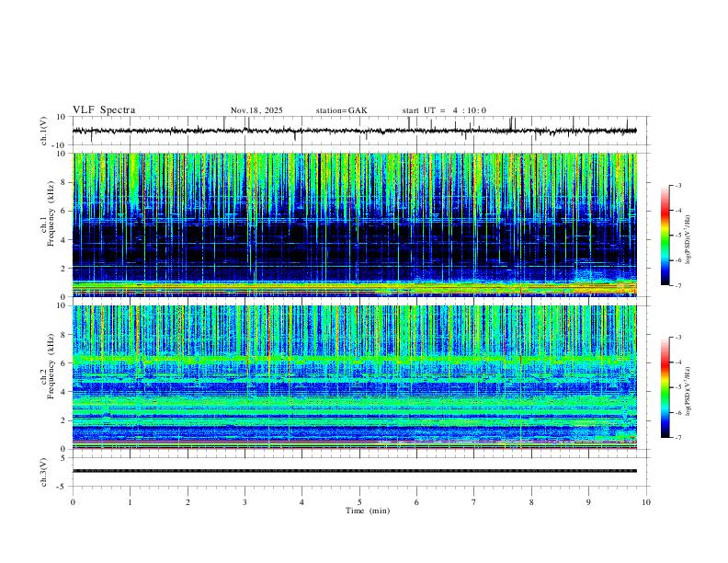This screenshot has height=563, width=728.
Task: Click the "-3" tick on ch.1 color bar
Action: pos(678,185)
